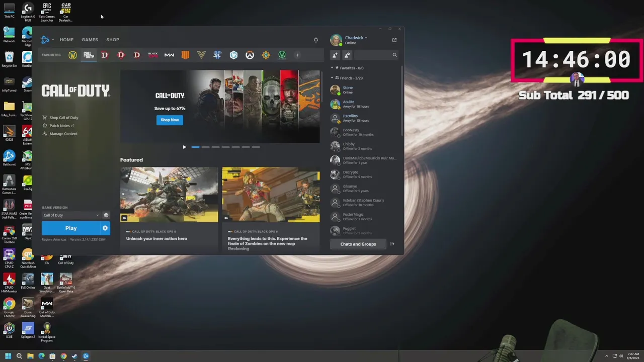
Task: Play the banner carousel slideshow
Action: click(x=184, y=147)
